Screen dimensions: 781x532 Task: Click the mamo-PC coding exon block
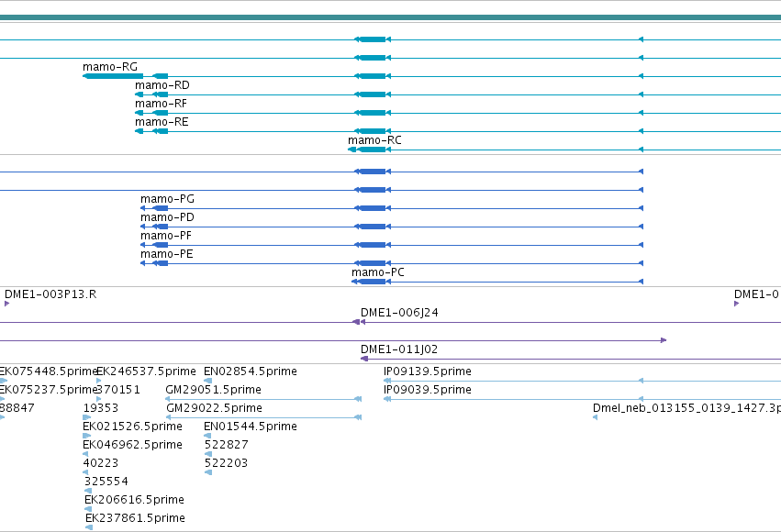373,282
